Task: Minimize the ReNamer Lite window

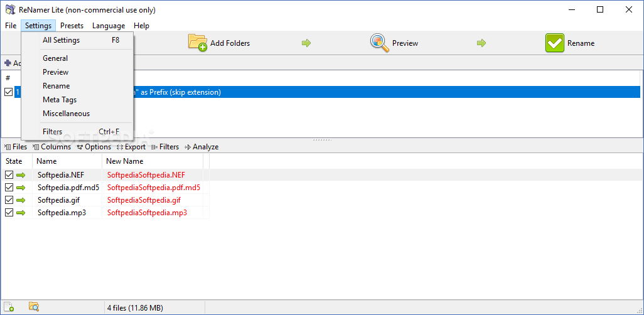Action: pos(571,10)
